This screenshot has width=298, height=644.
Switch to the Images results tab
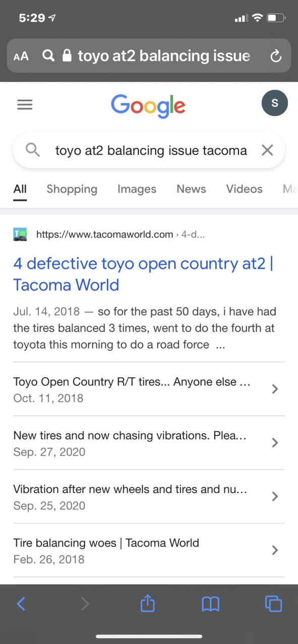click(x=137, y=189)
